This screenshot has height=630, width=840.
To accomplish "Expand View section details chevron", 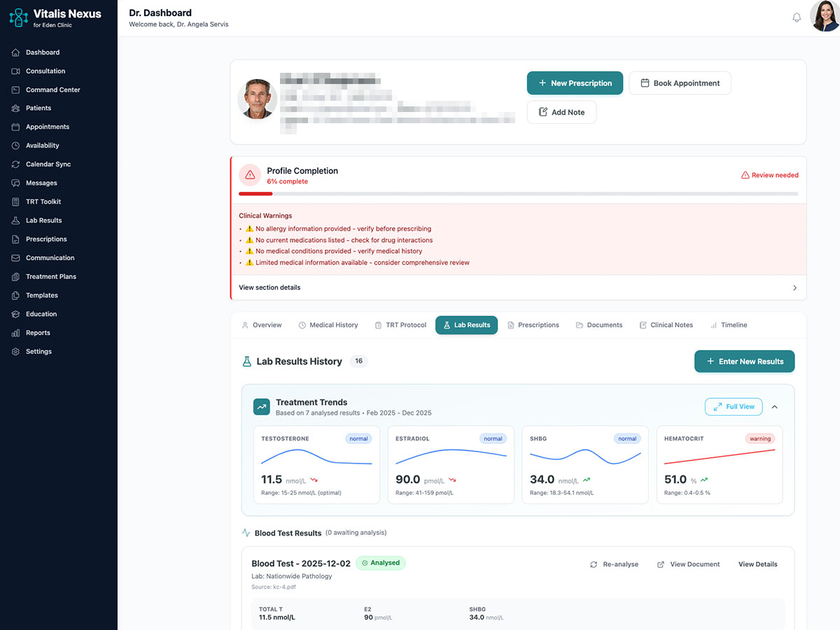I will pyautogui.click(x=794, y=288).
